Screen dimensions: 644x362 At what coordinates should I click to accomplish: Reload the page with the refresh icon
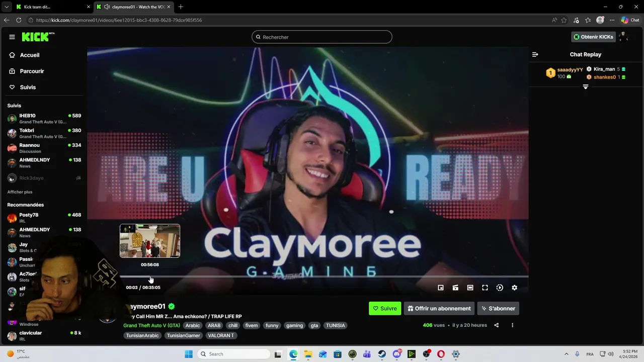19,20
